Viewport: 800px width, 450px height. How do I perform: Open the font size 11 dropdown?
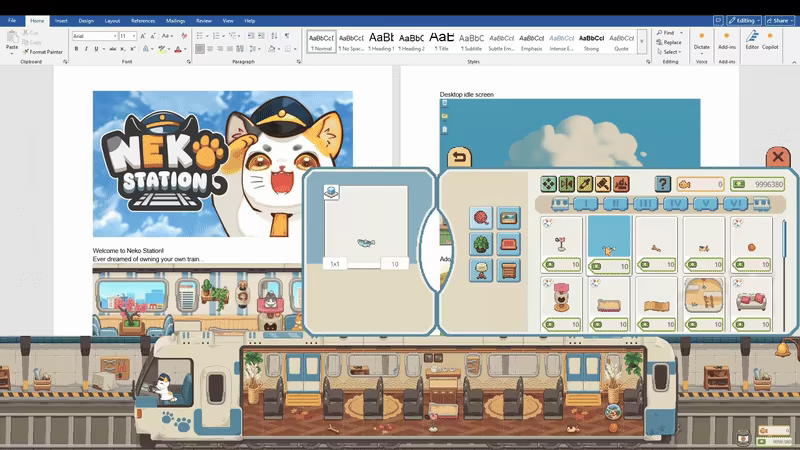click(x=134, y=36)
